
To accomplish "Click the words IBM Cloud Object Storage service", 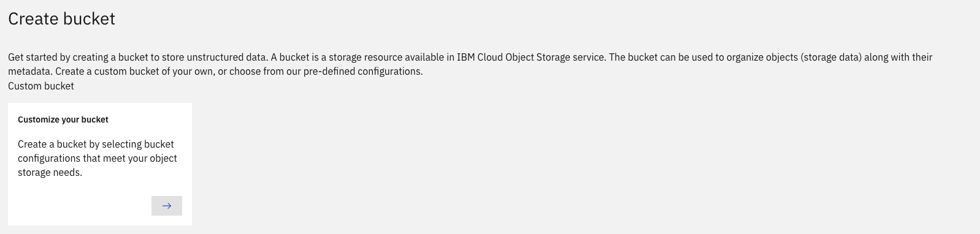I will [531, 57].
